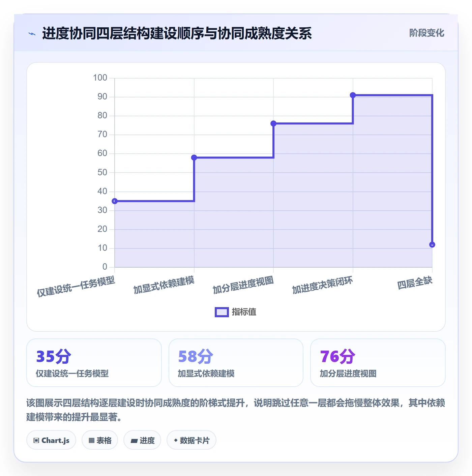Click the 加显式依赖建模 x-axis label
Screen dimensions: 472x476
coord(164,285)
